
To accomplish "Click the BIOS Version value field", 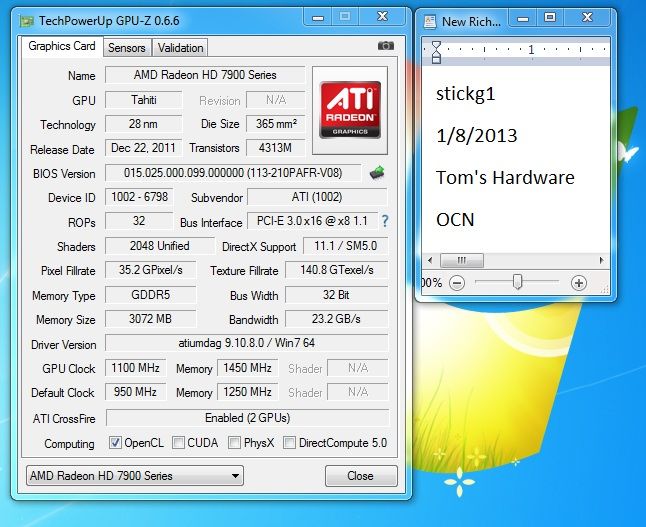I will point(233,173).
